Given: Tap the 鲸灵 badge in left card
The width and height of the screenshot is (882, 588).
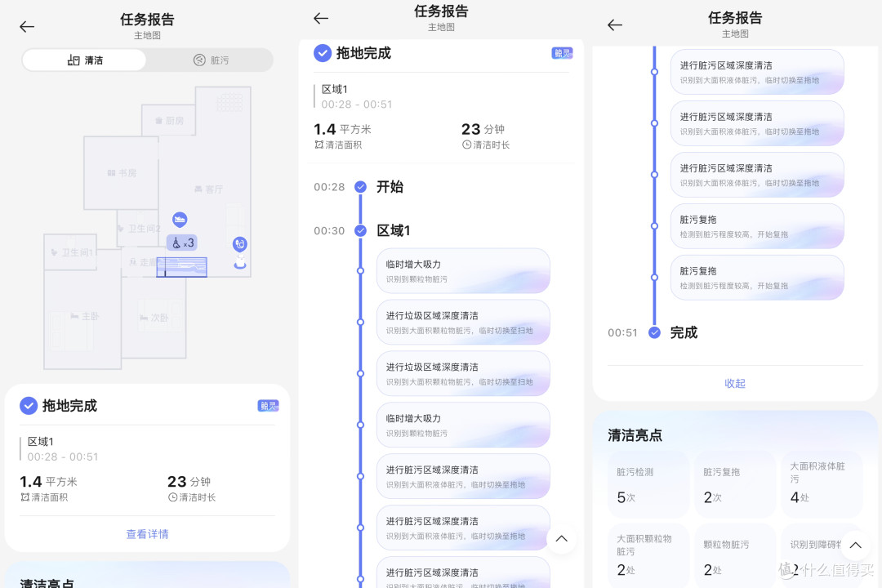Looking at the screenshot, I should point(268,406).
